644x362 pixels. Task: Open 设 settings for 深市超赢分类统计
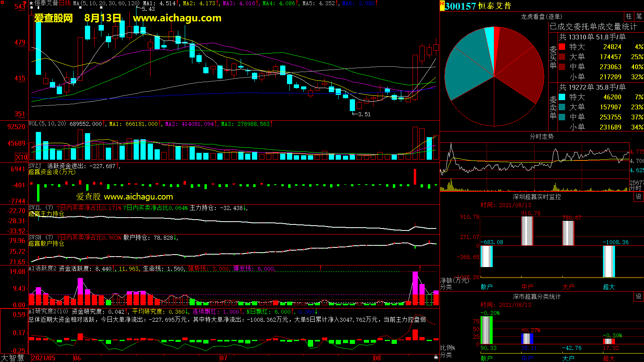pos(638,296)
